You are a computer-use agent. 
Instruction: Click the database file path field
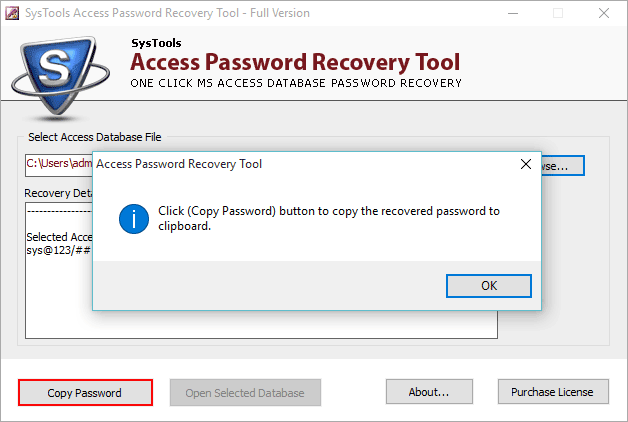[x=58, y=164]
